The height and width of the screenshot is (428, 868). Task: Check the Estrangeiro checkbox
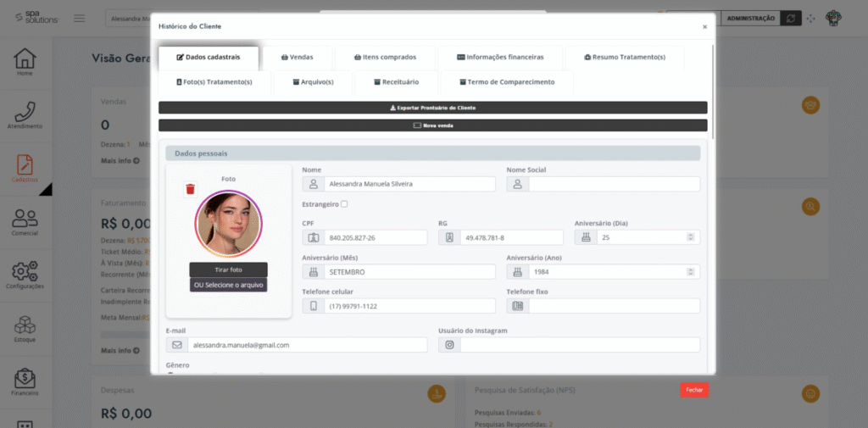pos(344,204)
